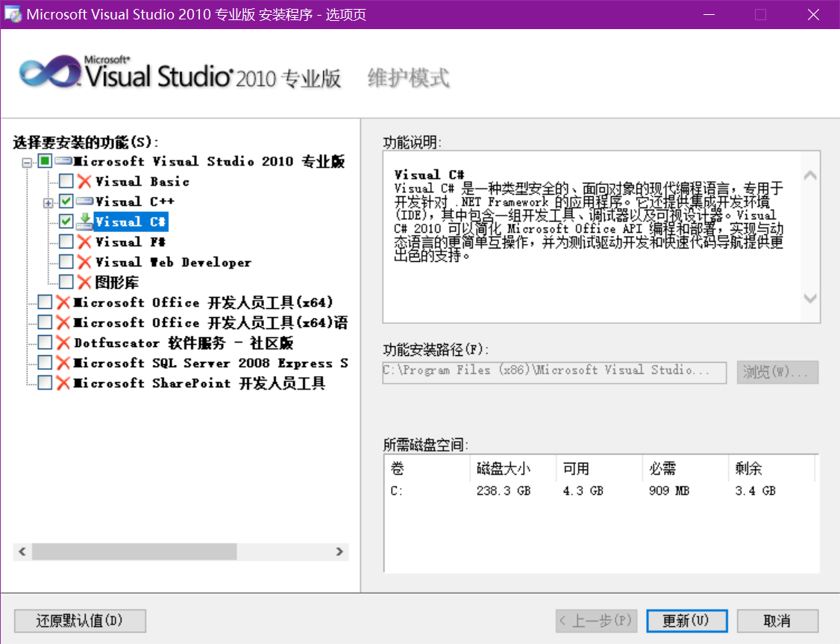Click the drive icon beside Visual C++
Image resolution: width=840 pixels, height=644 pixels.
click(85, 201)
